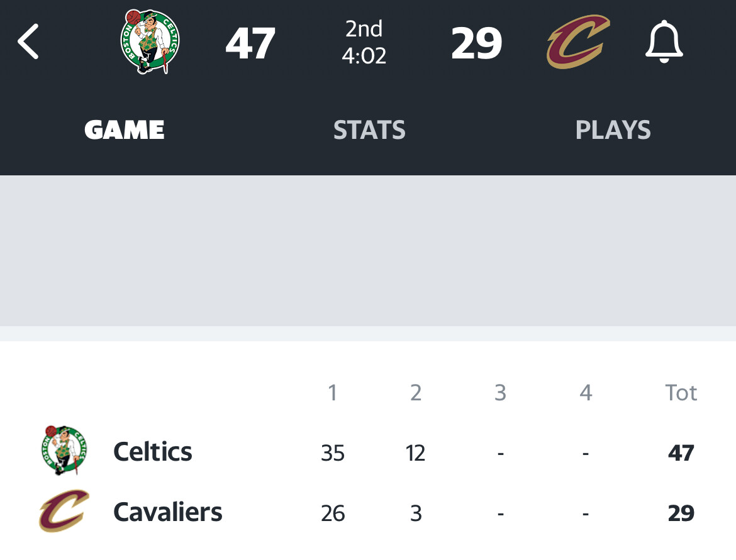Switch to the STATS tab
The width and height of the screenshot is (736, 560).
pyautogui.click(x=369, y=130)
